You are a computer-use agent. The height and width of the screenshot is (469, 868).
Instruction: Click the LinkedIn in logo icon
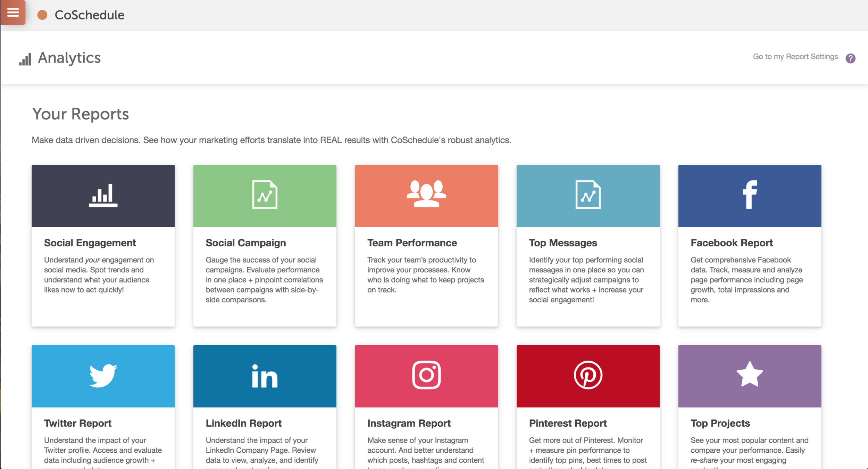265,376
